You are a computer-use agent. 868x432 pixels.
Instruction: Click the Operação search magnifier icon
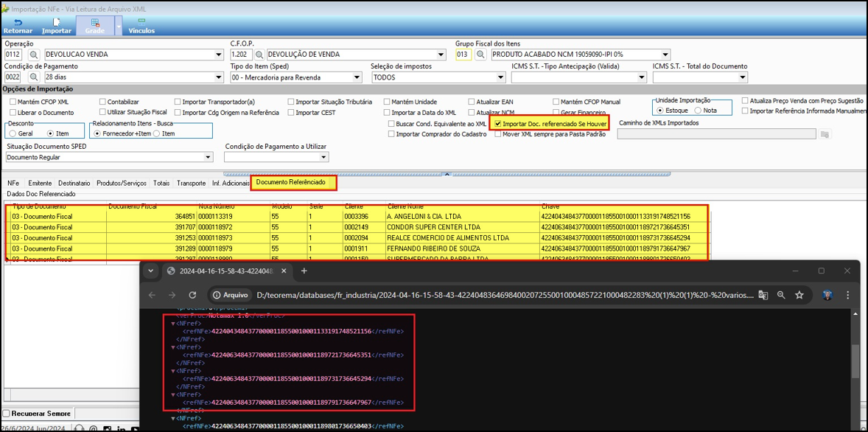[34, 55]
